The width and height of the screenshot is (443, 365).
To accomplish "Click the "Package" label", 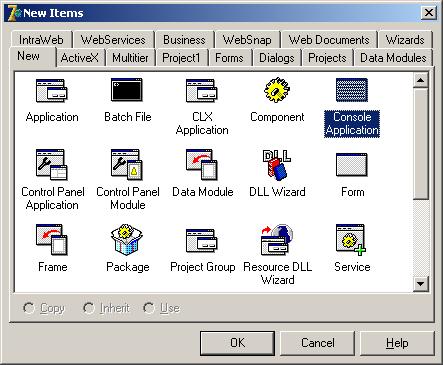I will (128, 267).
